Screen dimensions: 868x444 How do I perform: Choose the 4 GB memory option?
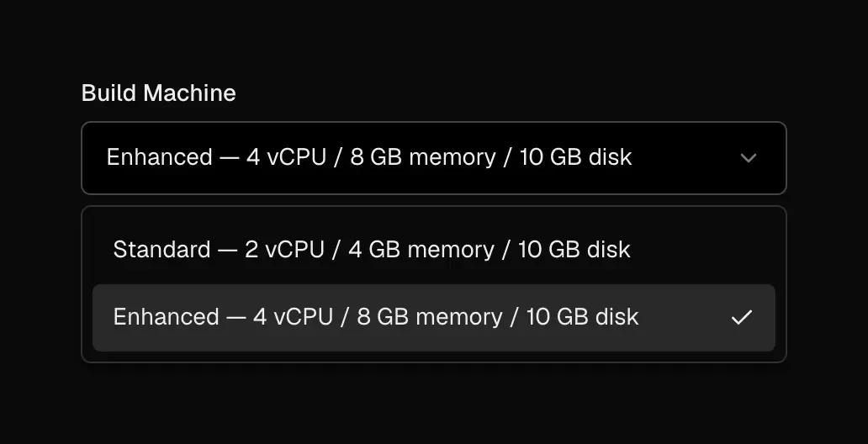coord(433,251)
